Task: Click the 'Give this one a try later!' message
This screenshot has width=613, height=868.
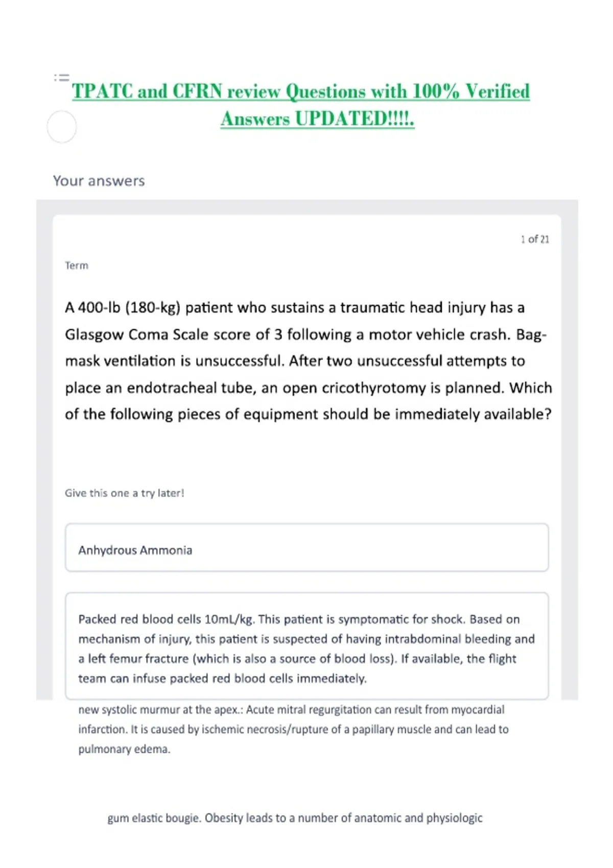Action: [x=125, y=493]
